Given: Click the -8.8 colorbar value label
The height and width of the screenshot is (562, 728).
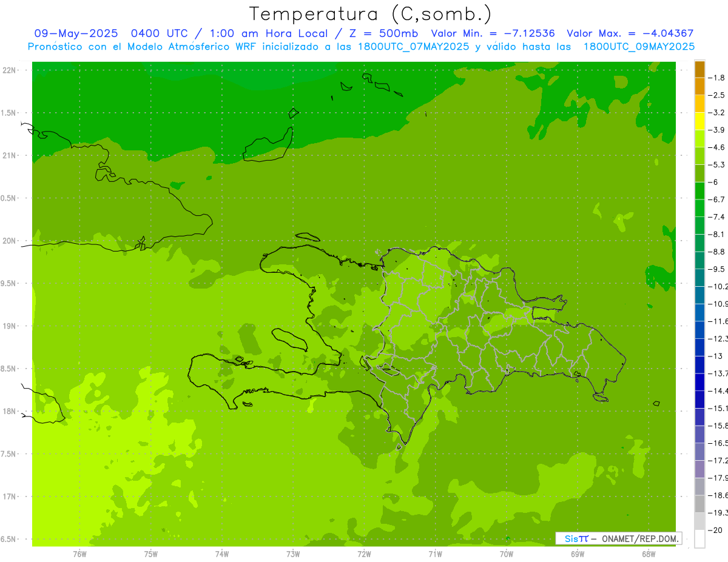Looking at the screenshot, I should 717,252.
